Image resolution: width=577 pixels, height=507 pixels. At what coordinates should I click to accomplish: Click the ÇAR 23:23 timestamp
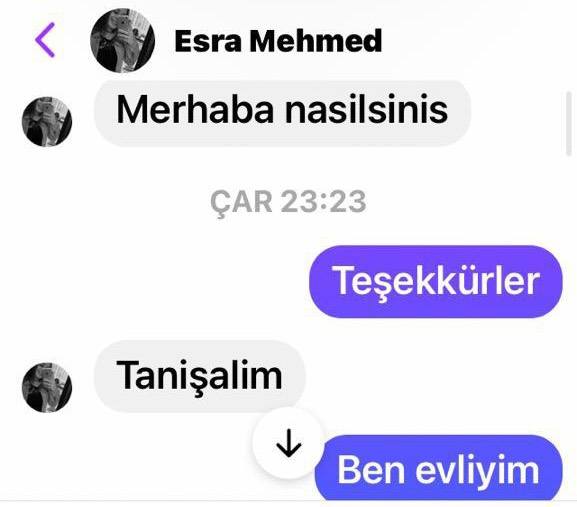[x=288, y=202]
